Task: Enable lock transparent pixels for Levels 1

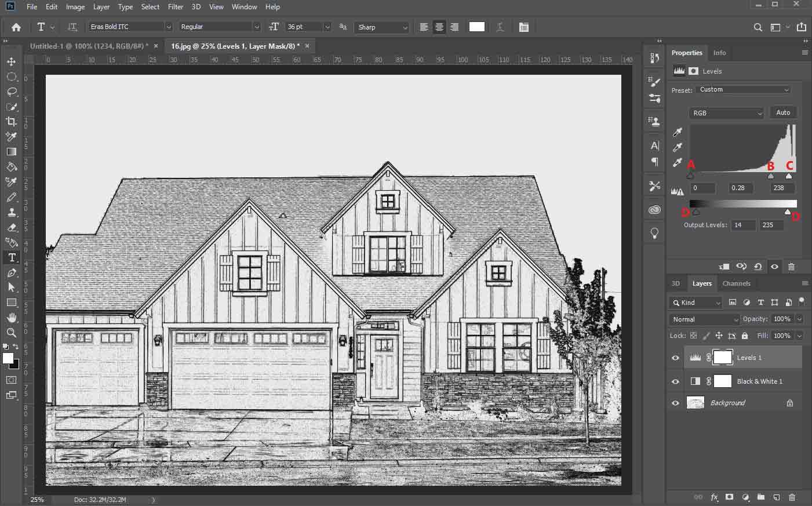Action: (693, 336)
